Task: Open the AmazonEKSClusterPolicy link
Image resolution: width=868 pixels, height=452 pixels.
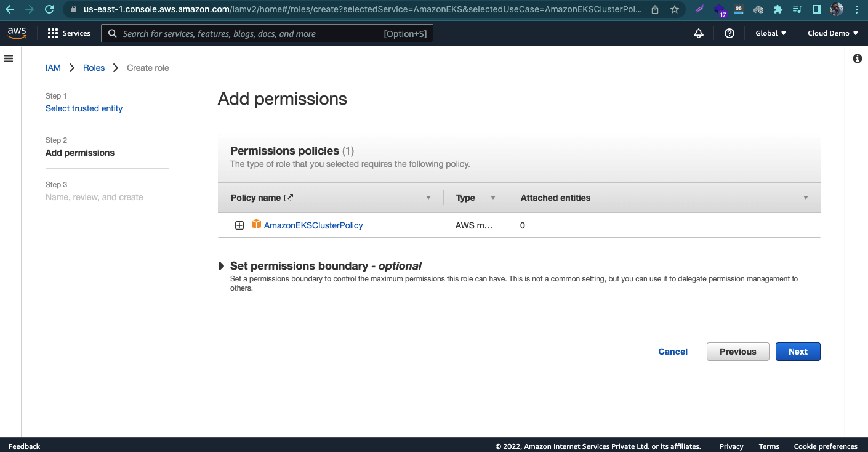Action: tap(313, 225)
